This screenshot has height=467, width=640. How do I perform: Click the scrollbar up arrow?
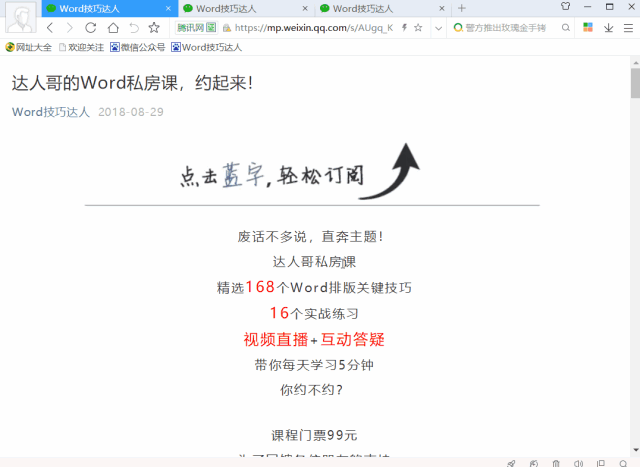tap(635, 62)
